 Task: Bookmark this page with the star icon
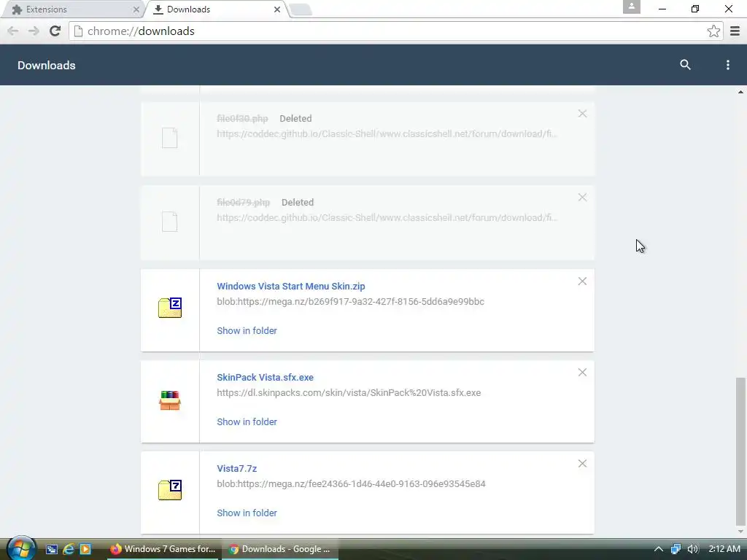pos(713,31)
